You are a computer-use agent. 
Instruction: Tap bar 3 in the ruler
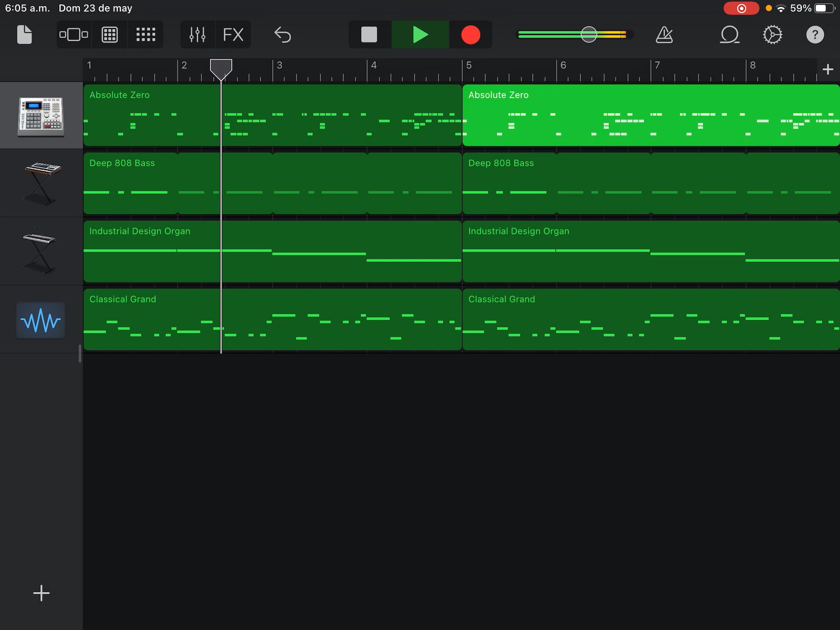tap(280, 66)
